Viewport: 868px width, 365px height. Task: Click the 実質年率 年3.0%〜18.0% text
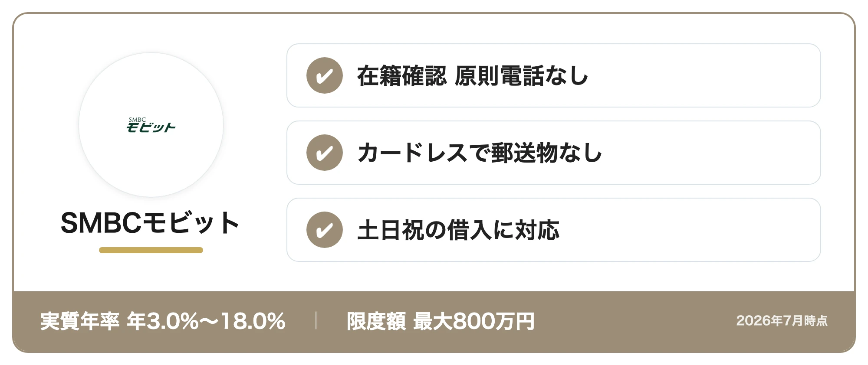tap(163, 321)
